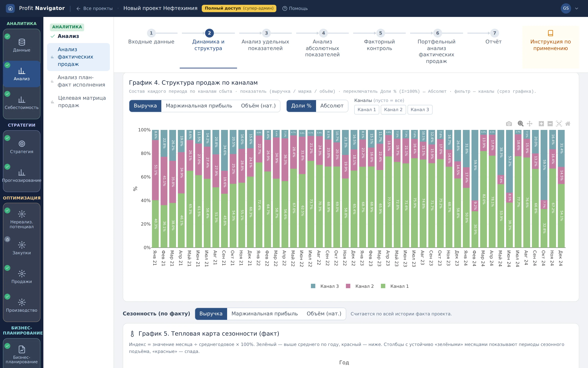Select the chart pan tool
This screenshot has width=588, height=368.
pyautogui.click(x=529, y=124)
